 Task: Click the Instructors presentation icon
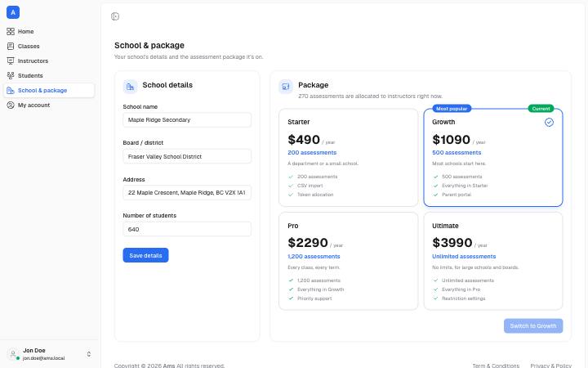[x=11, y=61]
